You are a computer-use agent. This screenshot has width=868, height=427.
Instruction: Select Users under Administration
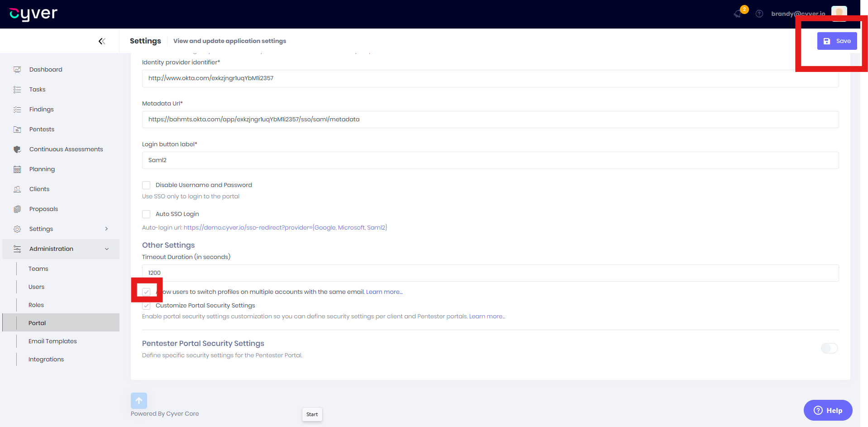[x=37, y=287]
